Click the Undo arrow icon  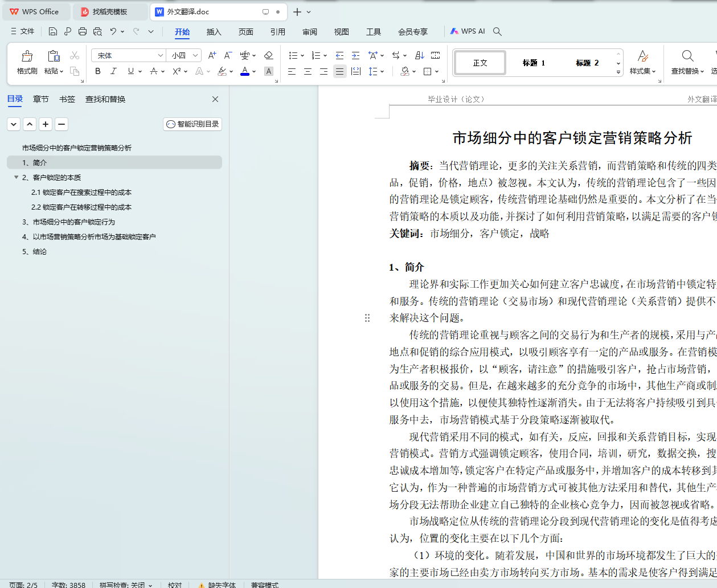(x=113, y=31)
